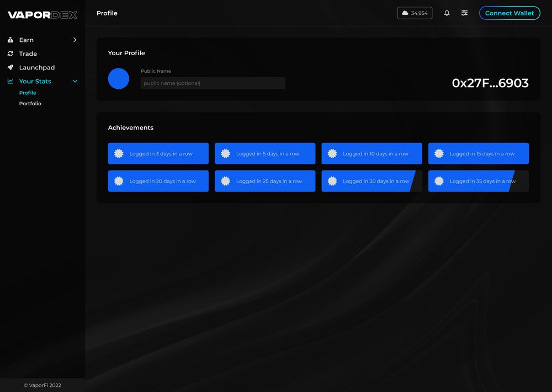552x392 pixels.
Task: Click badge icon on 3 days achievement
Action: pyautogui.click(x=119, y=154)
